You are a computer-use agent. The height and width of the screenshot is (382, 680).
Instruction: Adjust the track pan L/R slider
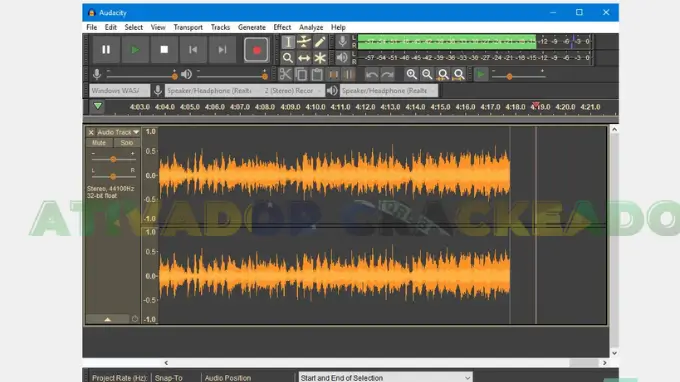[113, 176]
